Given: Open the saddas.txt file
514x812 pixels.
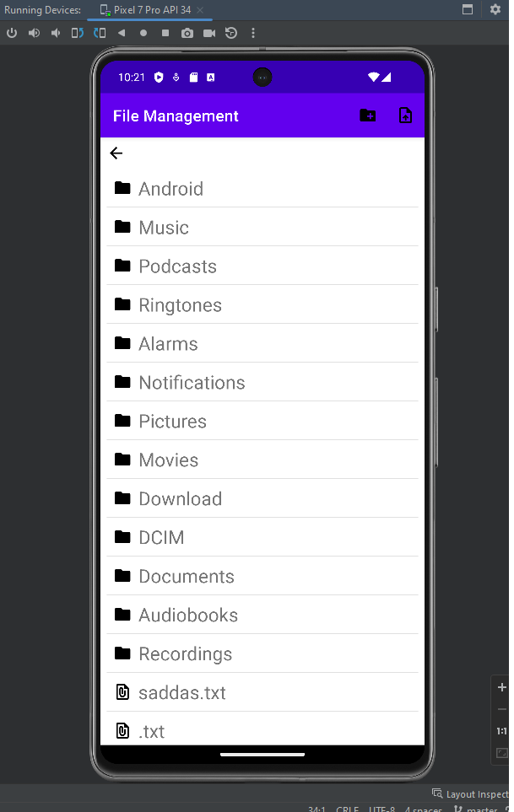Looking at the screenshot, I should tap(182, 692).
